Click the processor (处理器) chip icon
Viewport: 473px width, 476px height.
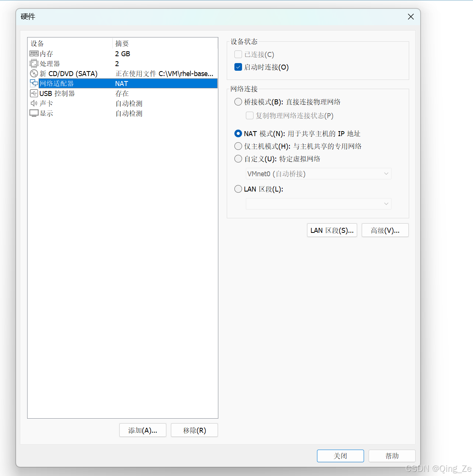point(34,63)
